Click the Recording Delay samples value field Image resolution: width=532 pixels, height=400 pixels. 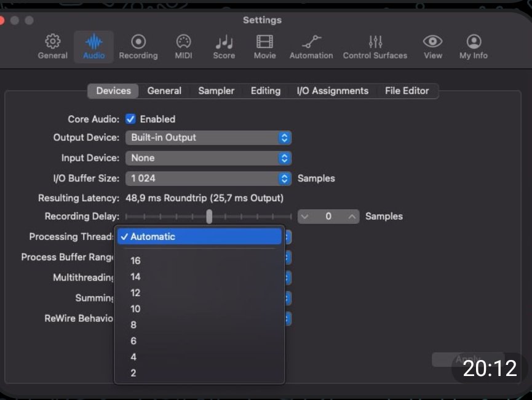(328, 216)
